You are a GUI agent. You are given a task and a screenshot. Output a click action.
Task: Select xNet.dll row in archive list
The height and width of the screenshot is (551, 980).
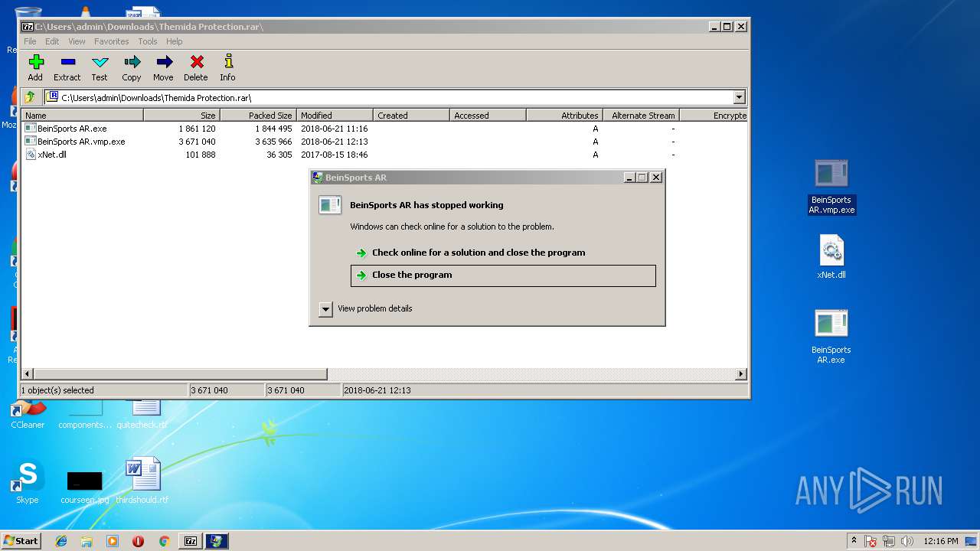tap(384, 155)
